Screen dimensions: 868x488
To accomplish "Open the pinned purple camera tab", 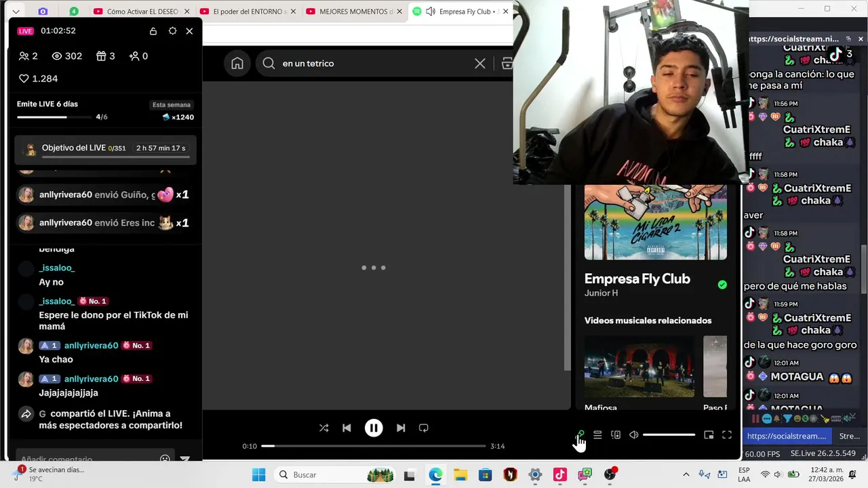I will coord(43,12).
